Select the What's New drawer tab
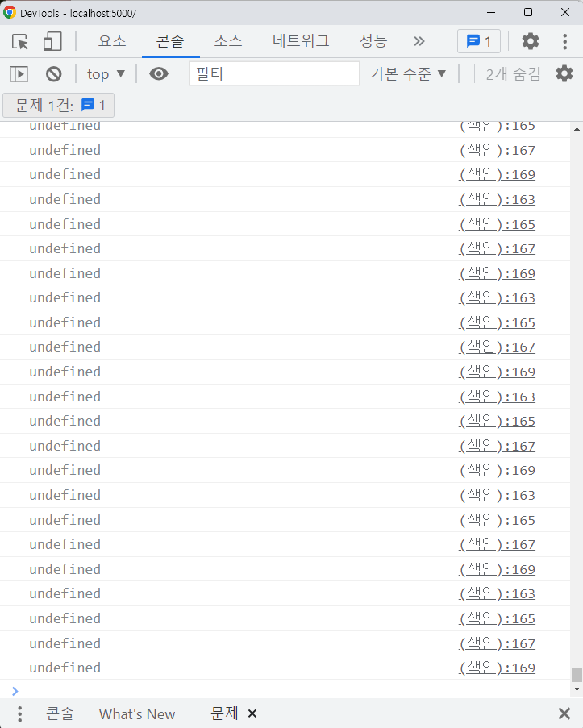This screenshot has height=728, width=583. (137, 713)
